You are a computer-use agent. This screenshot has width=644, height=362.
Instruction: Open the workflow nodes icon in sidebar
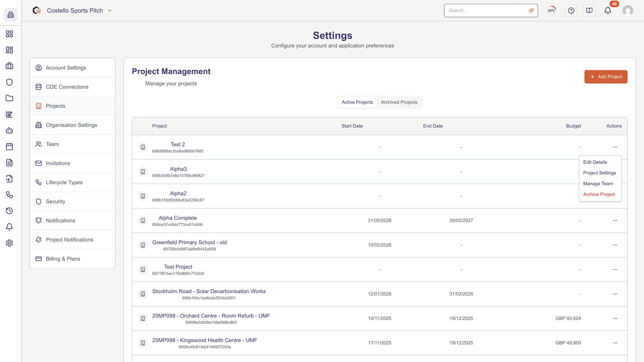coord(9,195)
